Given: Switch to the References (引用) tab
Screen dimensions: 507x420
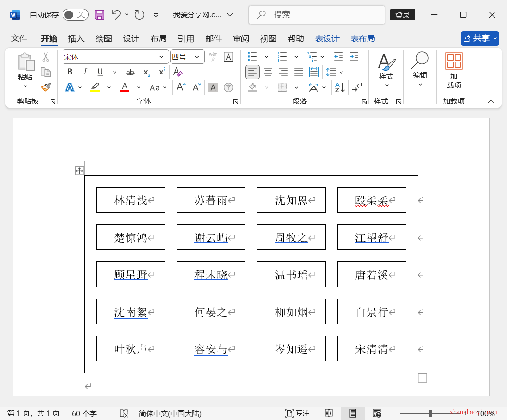Looking at the screenshot, I should 186,38.
